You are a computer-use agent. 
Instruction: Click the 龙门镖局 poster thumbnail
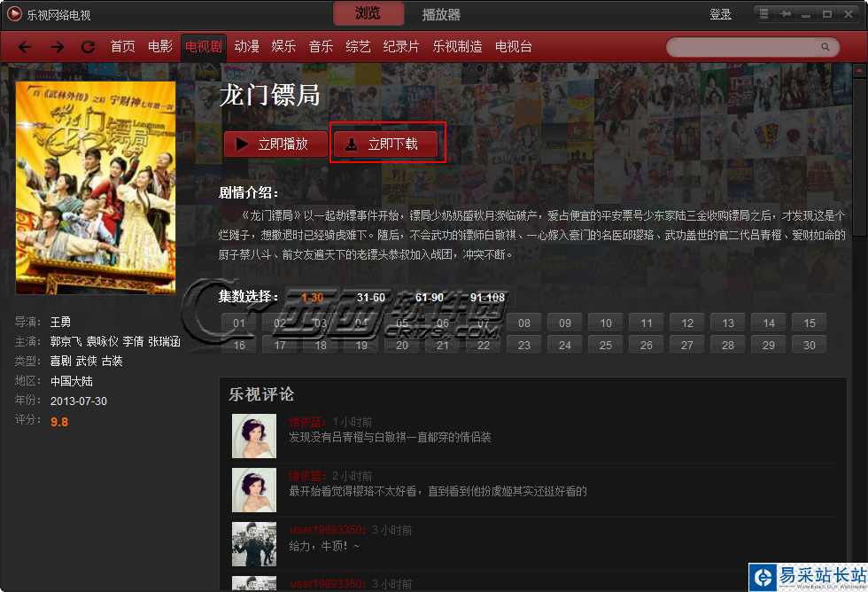tap(96, 188)
